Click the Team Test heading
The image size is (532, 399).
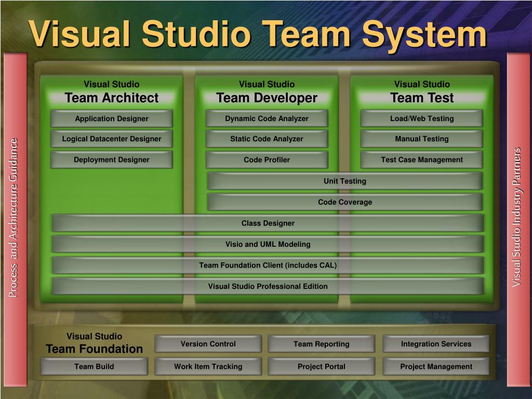coord(422,98)
